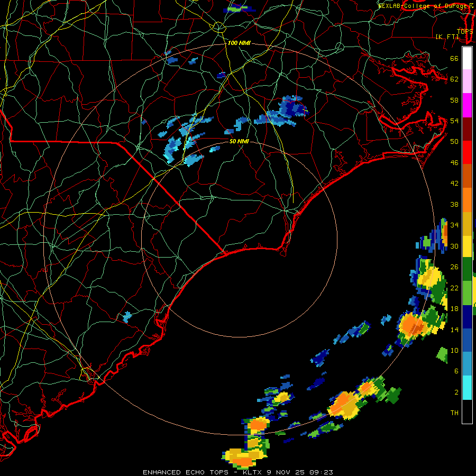Select the magenta legend color block

coord(467,105)
